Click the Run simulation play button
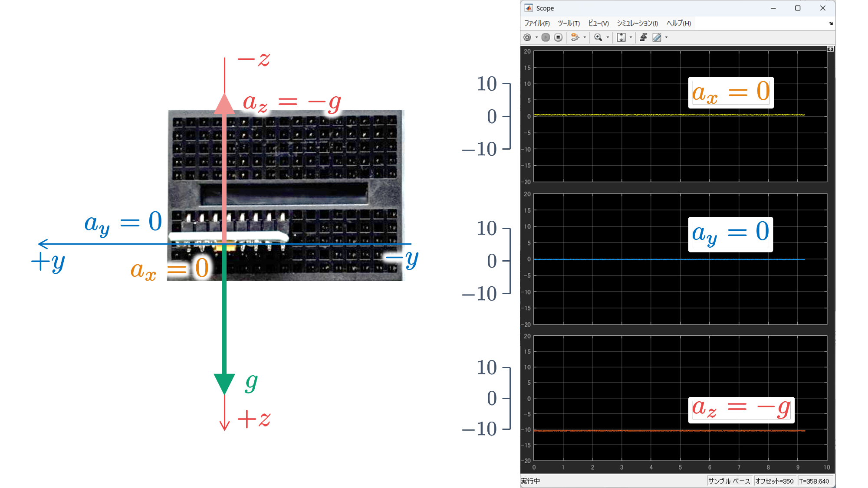This screenshot has height=488, width=868. pos(546,37)
